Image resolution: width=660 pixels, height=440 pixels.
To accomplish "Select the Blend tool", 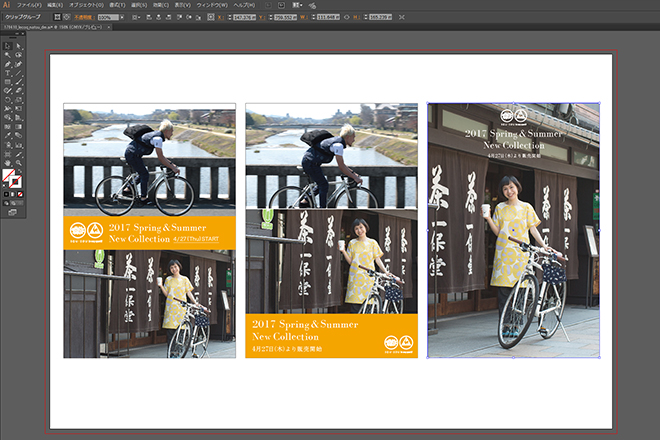I will click(19, 136).
